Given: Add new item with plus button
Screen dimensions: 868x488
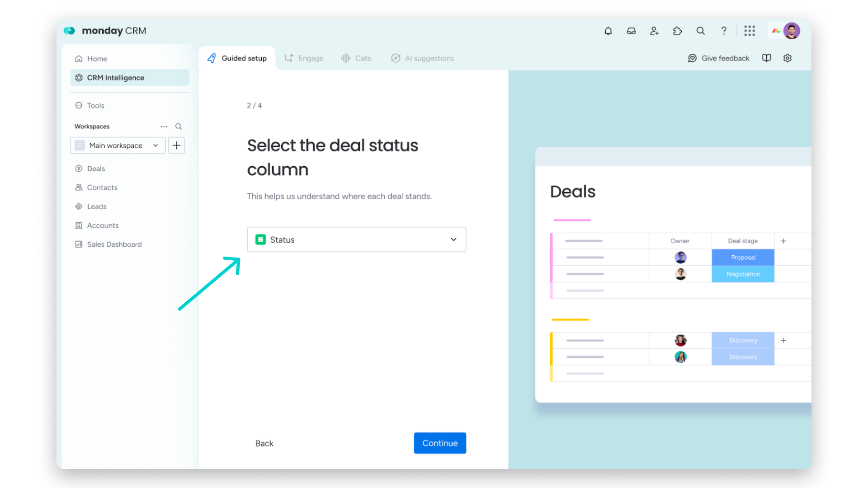Looking at the screenshot, I should pyautogui.click(x=177, y=145).
